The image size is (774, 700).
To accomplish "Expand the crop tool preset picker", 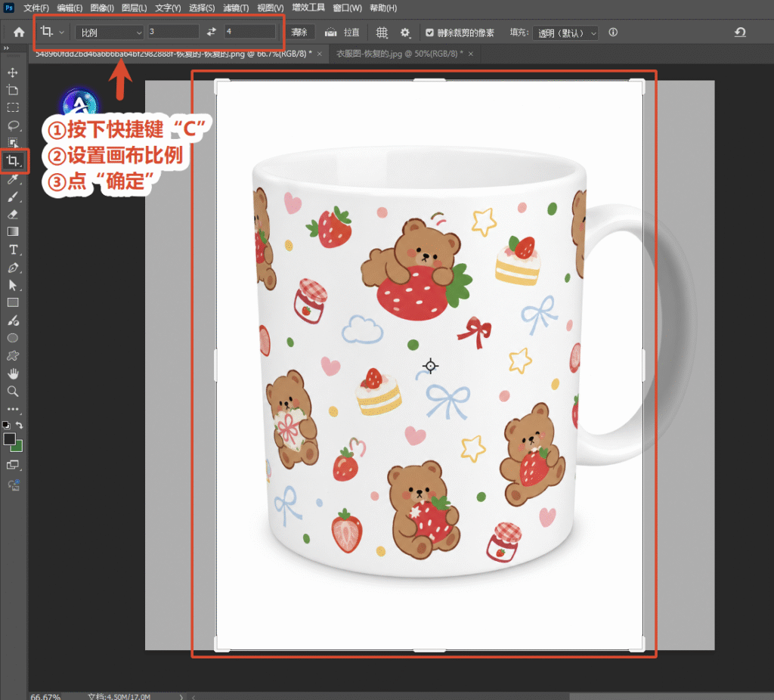I will point(52,32).
